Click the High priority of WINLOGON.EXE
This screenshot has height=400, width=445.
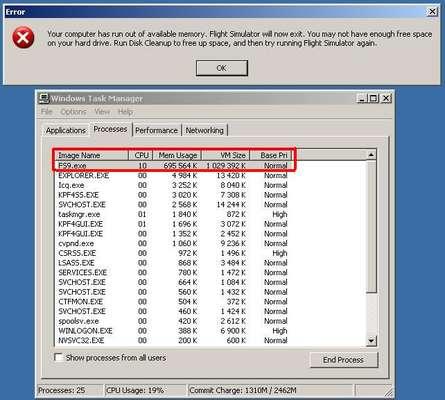pos(280,331)
